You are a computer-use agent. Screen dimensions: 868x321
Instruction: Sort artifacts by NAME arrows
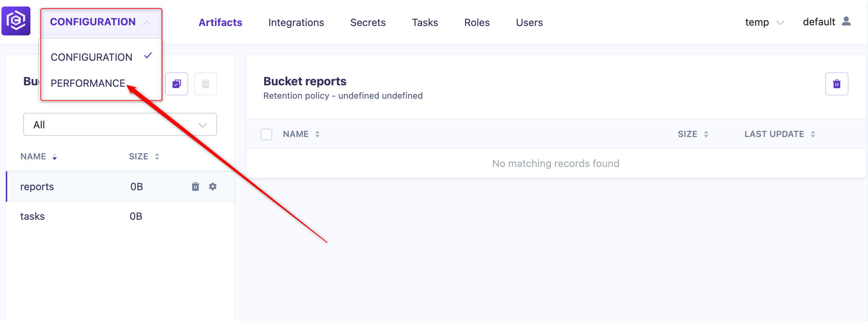click(317, 134)
